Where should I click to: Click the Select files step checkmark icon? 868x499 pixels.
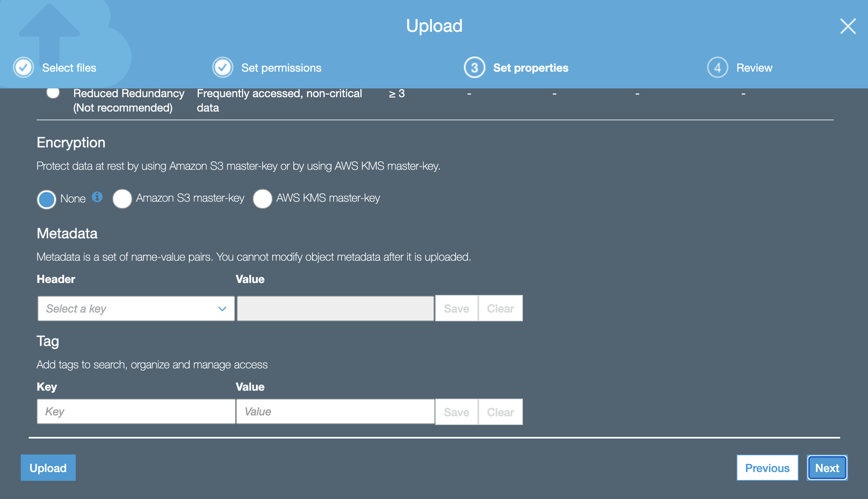(x=24, y=67)
